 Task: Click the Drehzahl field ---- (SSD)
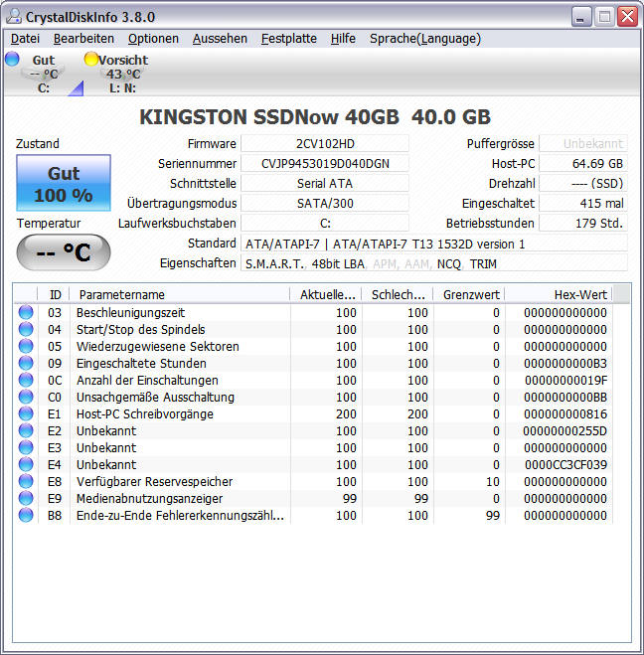(x=583, y=184)
